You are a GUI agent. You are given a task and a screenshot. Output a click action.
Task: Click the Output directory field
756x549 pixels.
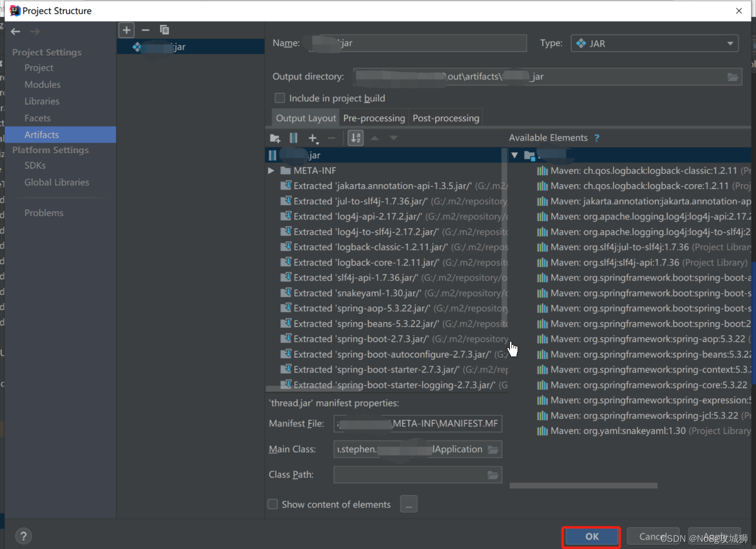[x=548, y=77]
